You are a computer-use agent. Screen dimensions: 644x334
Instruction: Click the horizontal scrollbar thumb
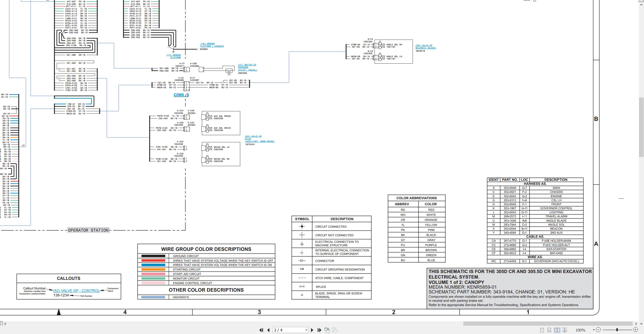(x=548, y=324)
